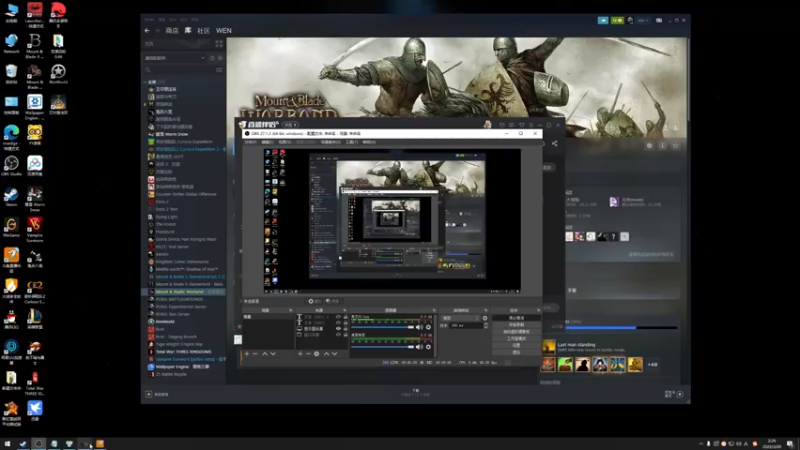
Task: Click Steam's back navigation arrow
Action: pyautogui.click(x=148, y=31)
